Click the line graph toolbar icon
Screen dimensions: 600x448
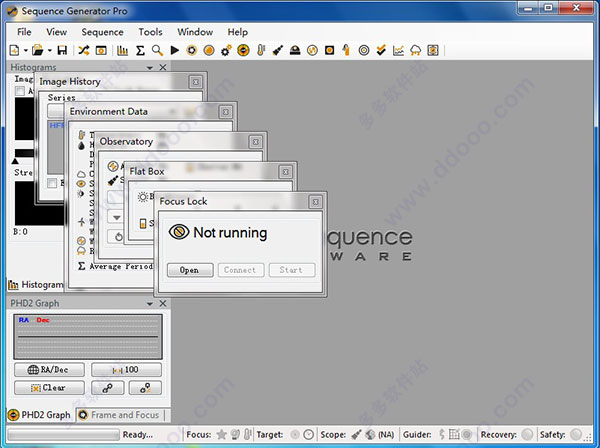(398, 50)
